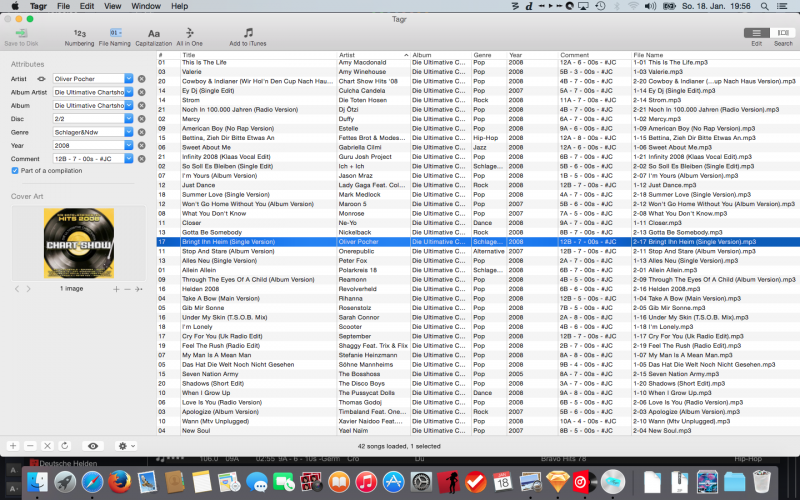This screenshot has width=800, height=500.
Task: Open the Tagr application menu
Action: 38,6
